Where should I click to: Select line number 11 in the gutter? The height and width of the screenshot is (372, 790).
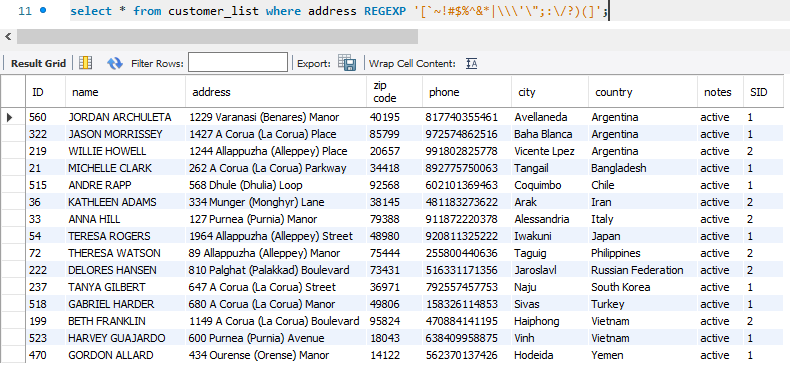coord(25,11)
